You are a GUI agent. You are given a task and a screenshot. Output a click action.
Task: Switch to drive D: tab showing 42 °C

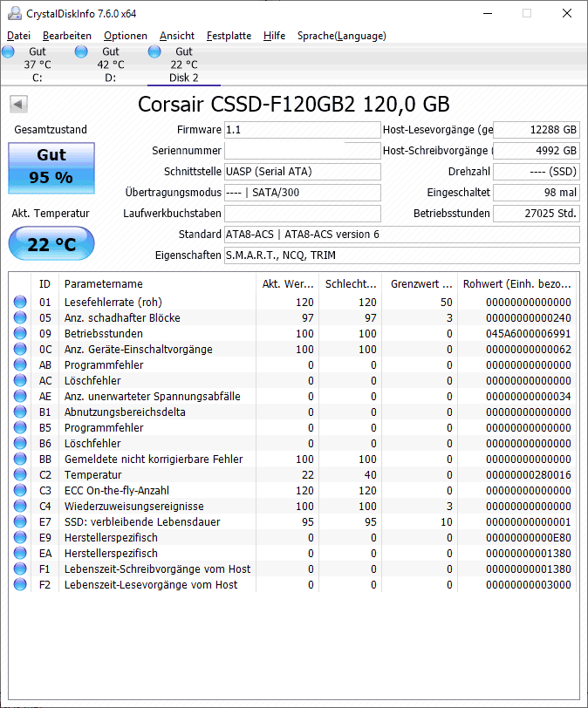pyautogui.click(x=110, y=65)
